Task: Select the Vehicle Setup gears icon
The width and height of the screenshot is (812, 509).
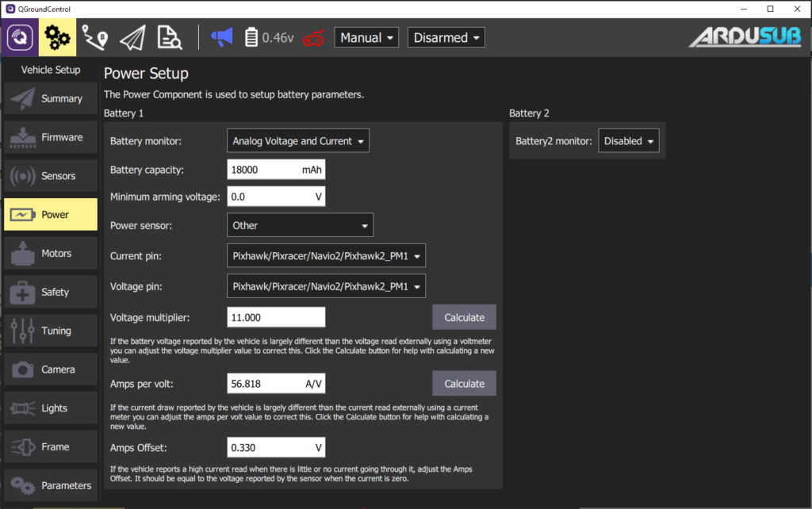Action: [x=56, y=36]
